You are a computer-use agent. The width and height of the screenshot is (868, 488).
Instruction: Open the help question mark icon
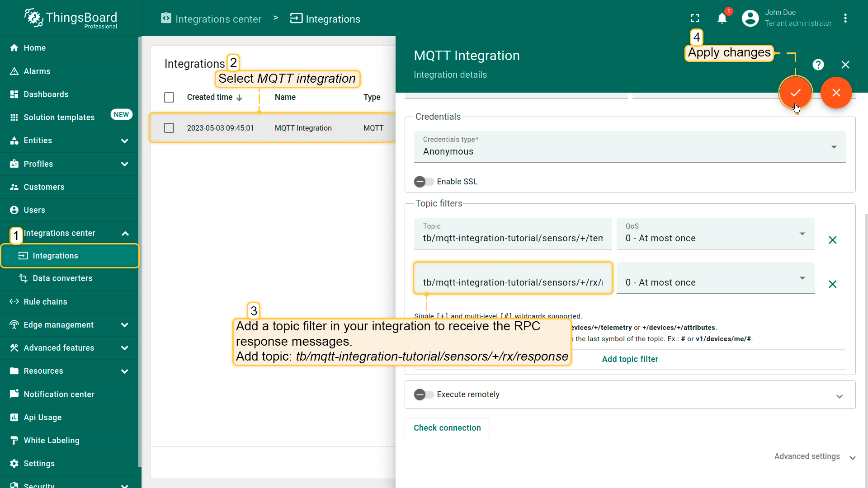point(818,65)
